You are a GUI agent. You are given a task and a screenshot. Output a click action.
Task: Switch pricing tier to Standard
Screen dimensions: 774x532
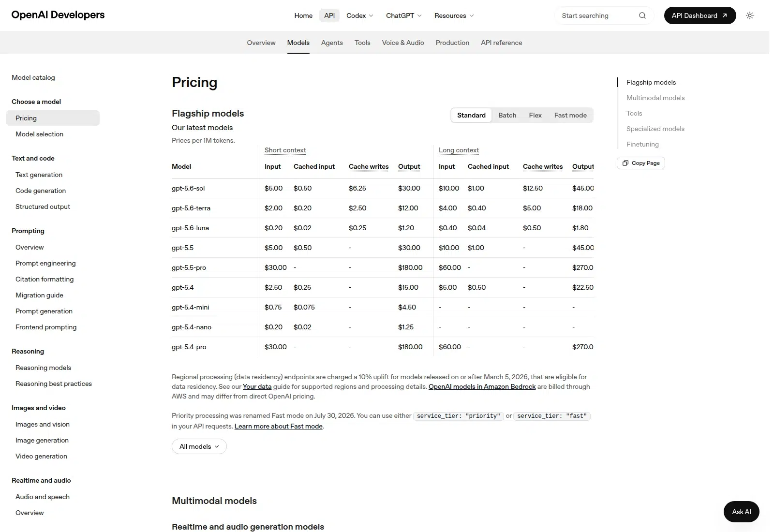(x=471, y=115)
